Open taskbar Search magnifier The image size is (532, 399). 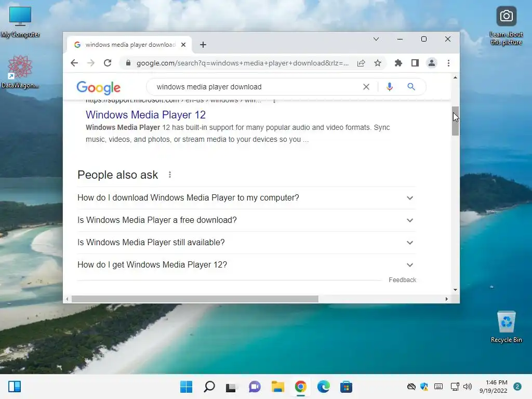click(x=209, y=387)
